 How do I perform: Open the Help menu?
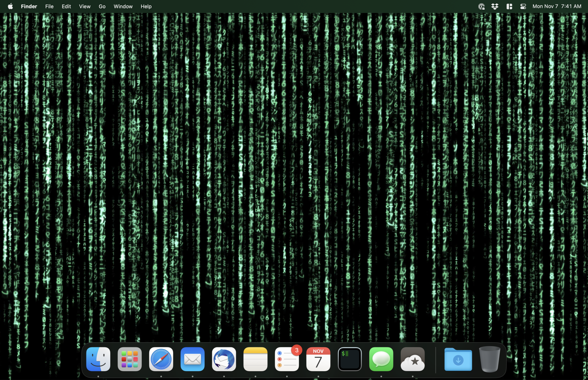click(x=146, y=6)
